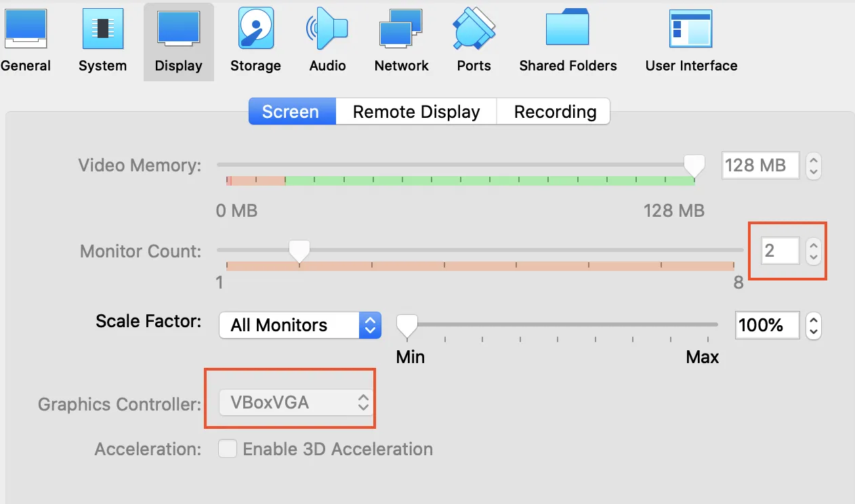Open the Network settings icon

click(401, 31)
